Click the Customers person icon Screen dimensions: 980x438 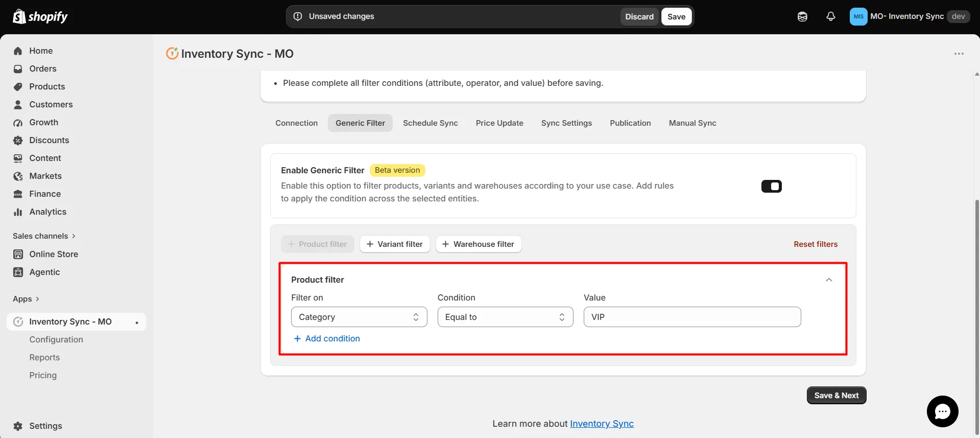pyautogui.click(x=18, y=104)
